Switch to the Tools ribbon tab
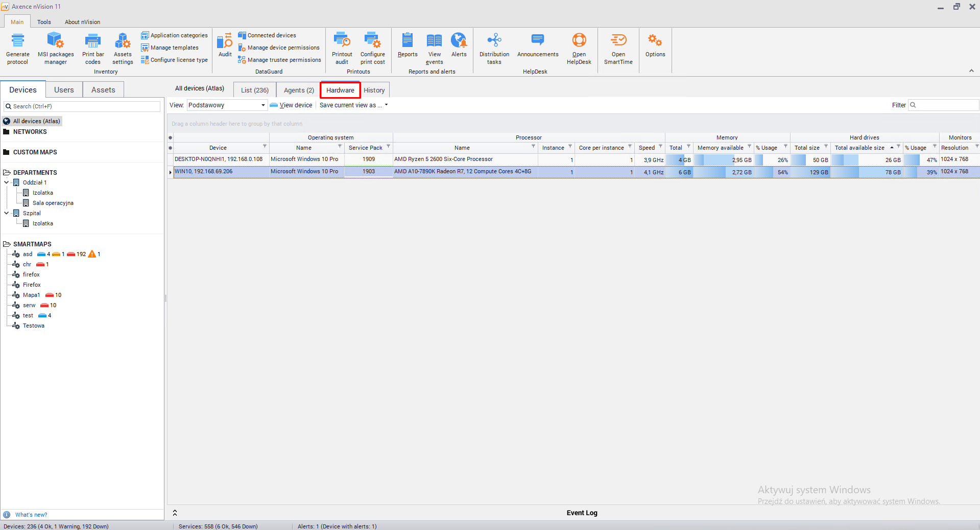Screen dimensions: 980x530 pos(44,22)
